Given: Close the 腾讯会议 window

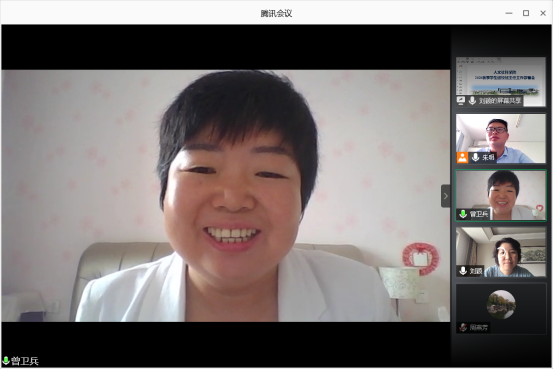Looking at the screenshot, I should click(x=543, y=13).
